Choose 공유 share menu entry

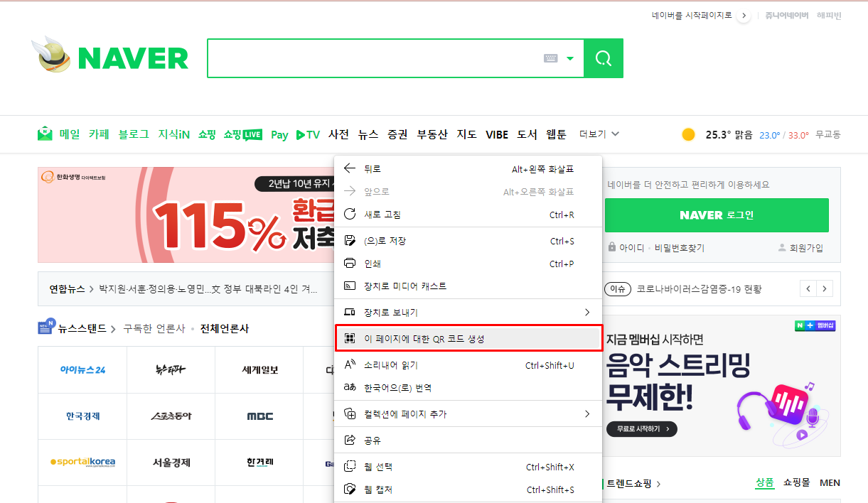(x=468, y=440)
